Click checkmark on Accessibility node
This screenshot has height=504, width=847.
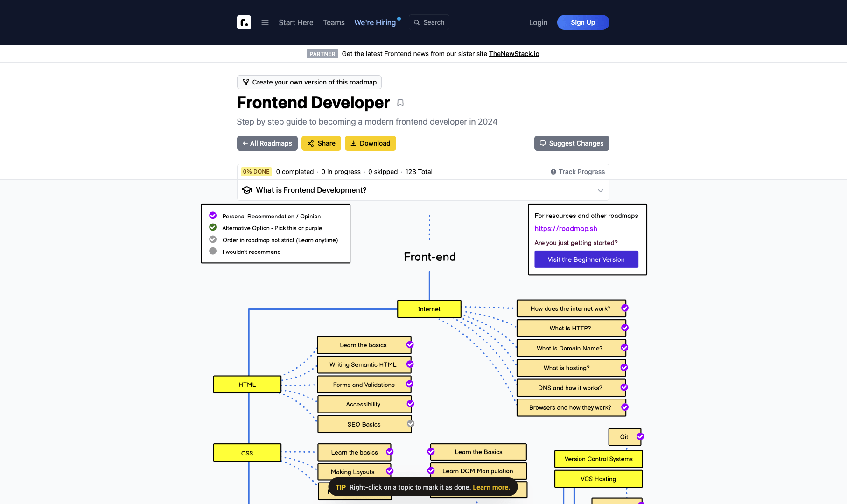coord(410,404)
